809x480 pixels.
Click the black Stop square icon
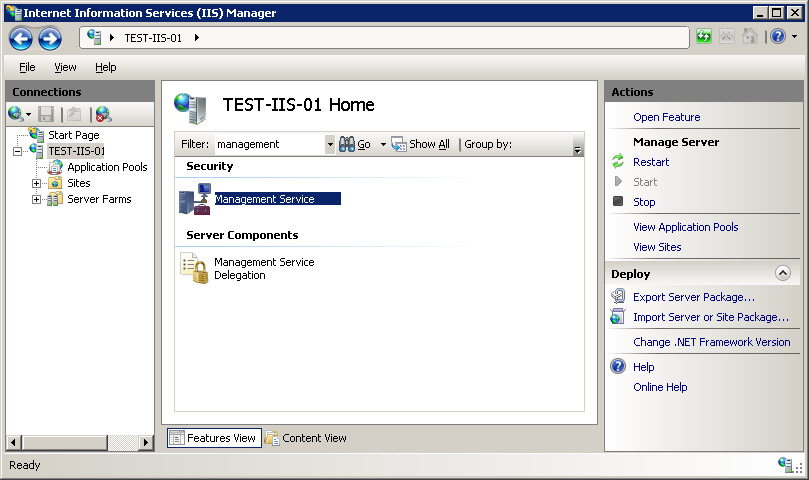[618, 201]
